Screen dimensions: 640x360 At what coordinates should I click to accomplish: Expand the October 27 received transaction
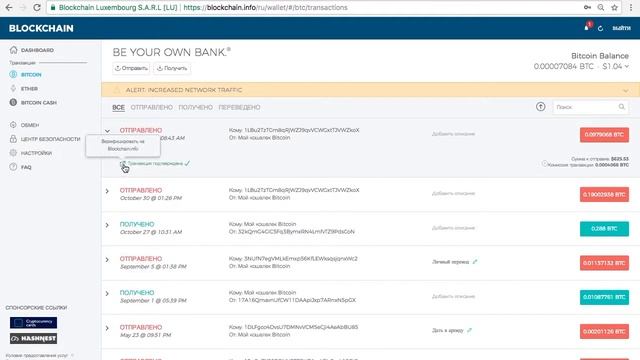point(107,225)
